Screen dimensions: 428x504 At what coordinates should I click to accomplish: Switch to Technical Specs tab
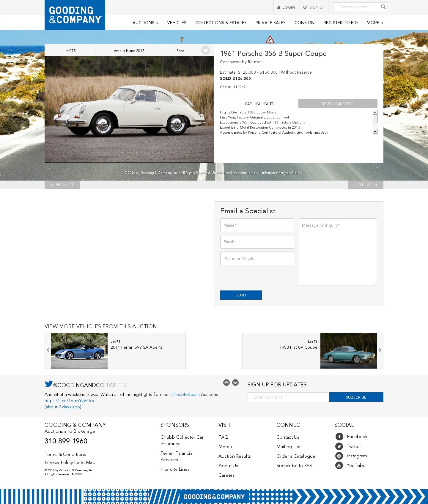click(x=338, y=104)
